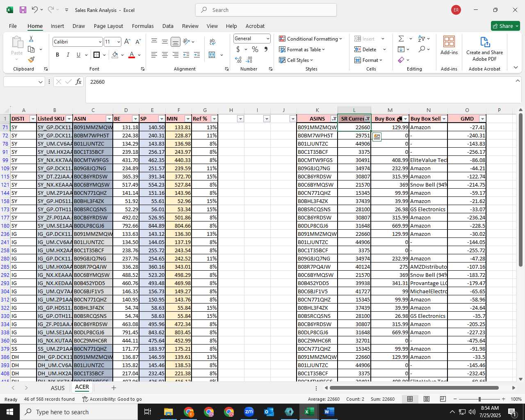This screenshot has width=525, height=420.
Task: Click the Wrap Text icon
Action: point(212,41)
